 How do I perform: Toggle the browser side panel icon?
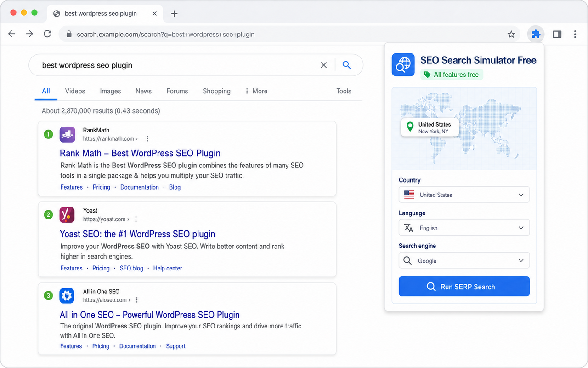coord(557,34)
